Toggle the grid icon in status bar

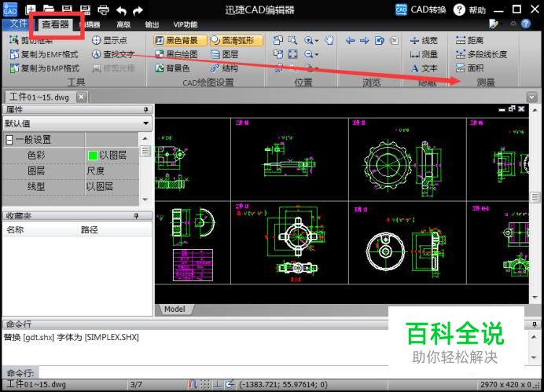(205, 384)
